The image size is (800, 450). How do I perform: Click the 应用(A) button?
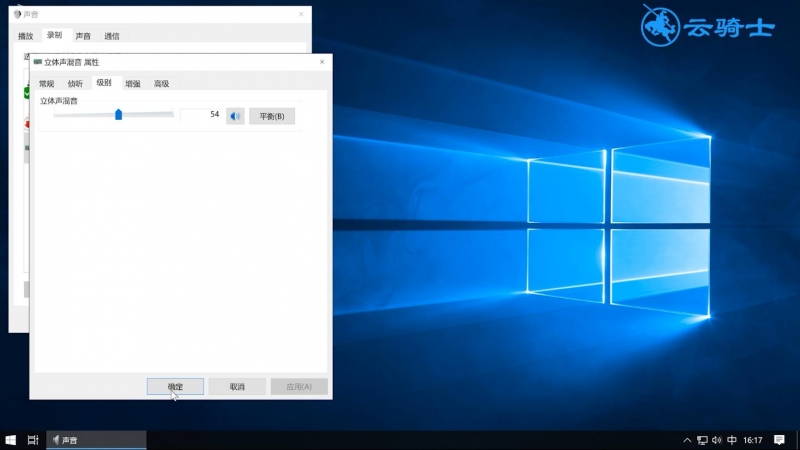tap(299, 386)
